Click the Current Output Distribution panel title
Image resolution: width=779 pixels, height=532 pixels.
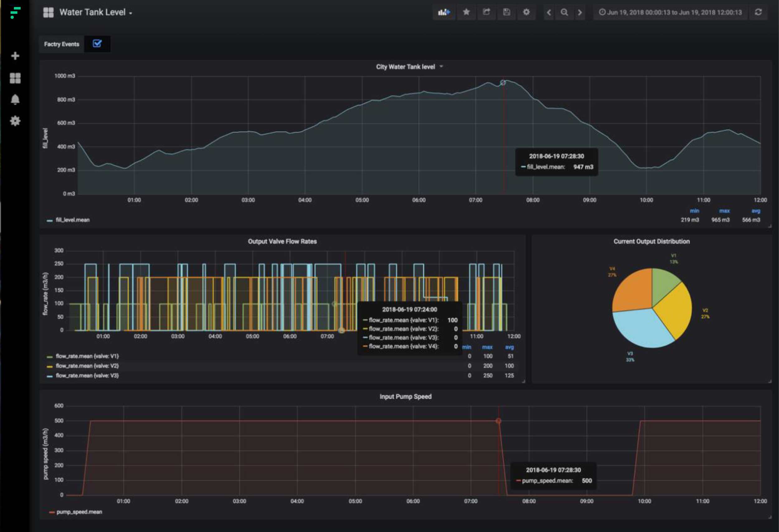pos(652,241)
